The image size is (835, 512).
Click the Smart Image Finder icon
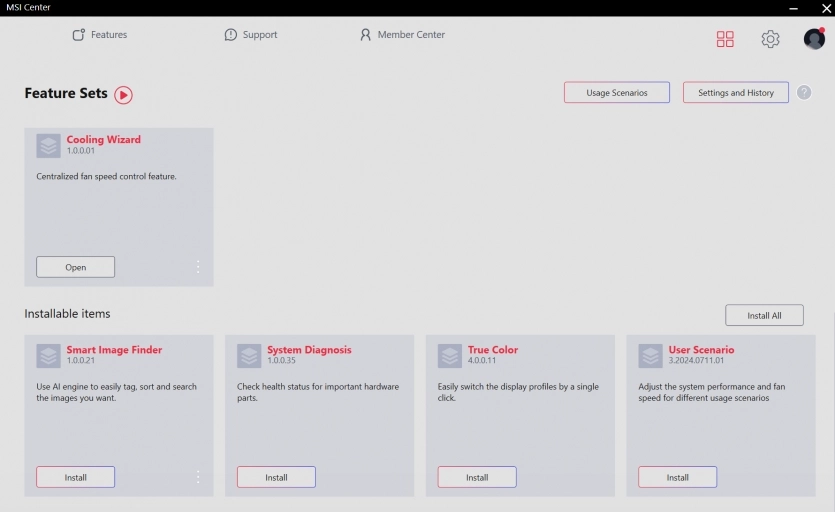pyautogui.click(x=49, y=355)
